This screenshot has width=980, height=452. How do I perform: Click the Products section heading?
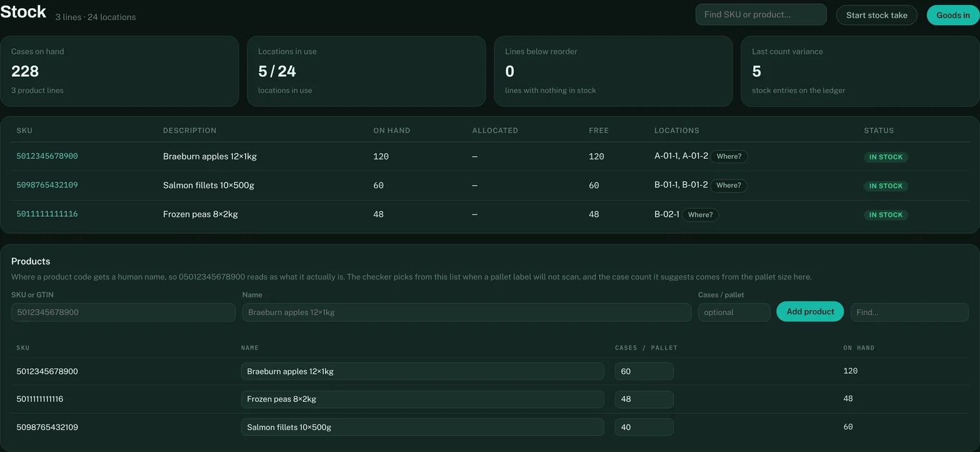click(31, 261)
